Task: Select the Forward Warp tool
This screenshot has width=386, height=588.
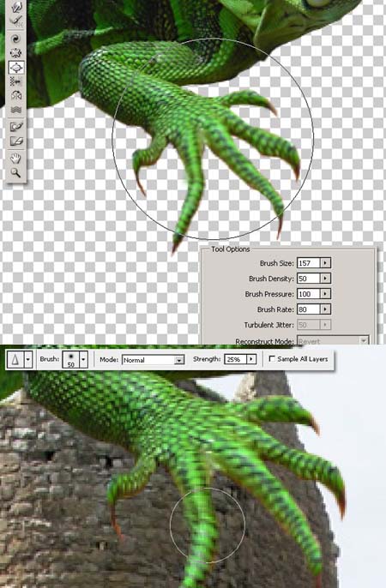Action: click(x=16, y=6)
